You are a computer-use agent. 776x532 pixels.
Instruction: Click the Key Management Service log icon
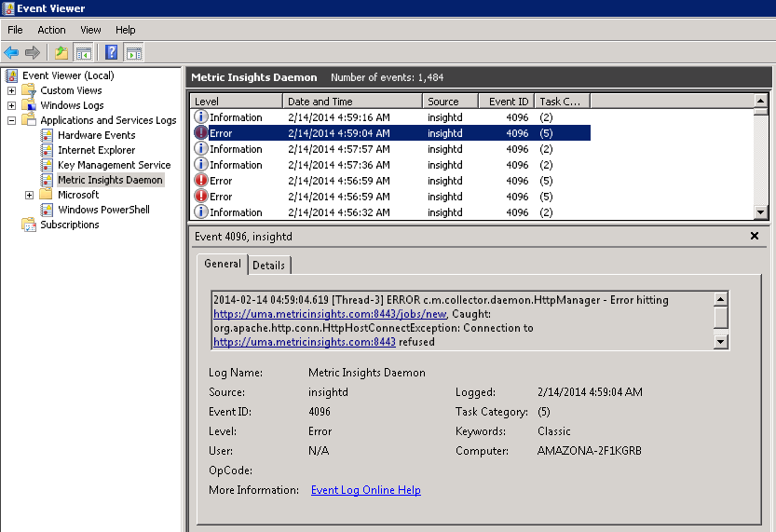[x=47, y=165]
